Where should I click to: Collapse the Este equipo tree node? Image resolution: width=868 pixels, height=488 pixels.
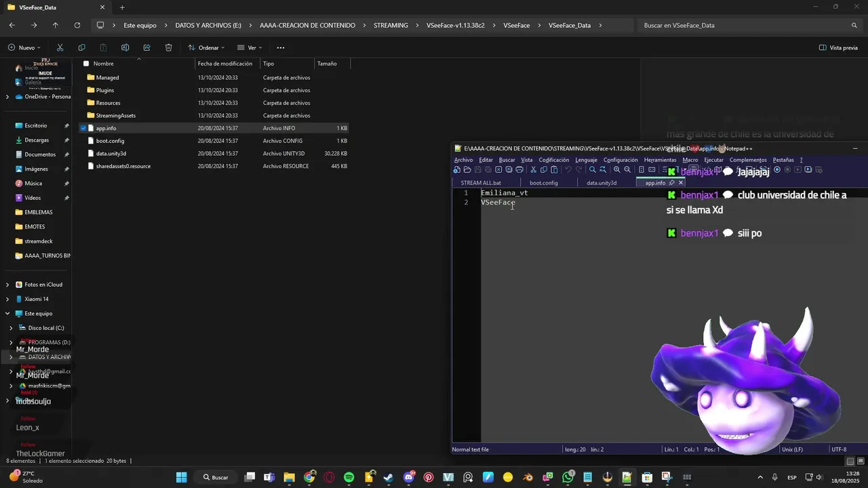coord(7,314)
